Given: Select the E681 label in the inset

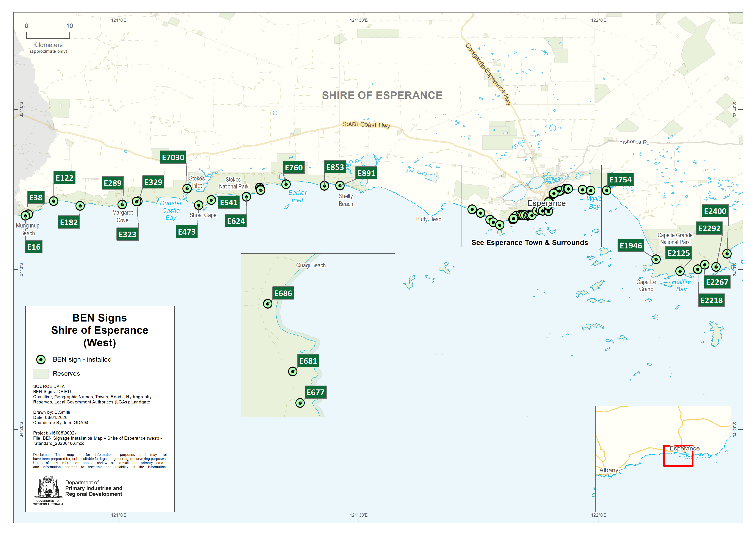Looking at the screenshot, I should [x=308, y=361].
